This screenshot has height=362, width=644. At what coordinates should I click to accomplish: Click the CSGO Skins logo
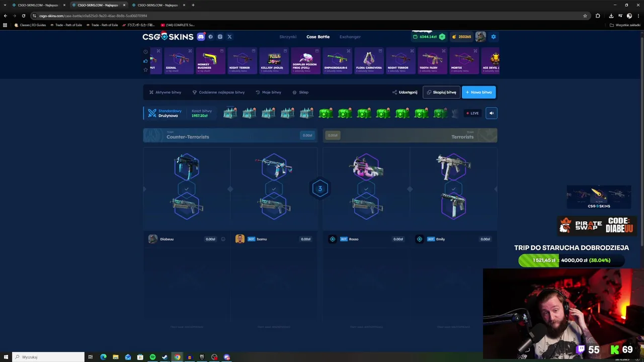[x=168, y=37]
